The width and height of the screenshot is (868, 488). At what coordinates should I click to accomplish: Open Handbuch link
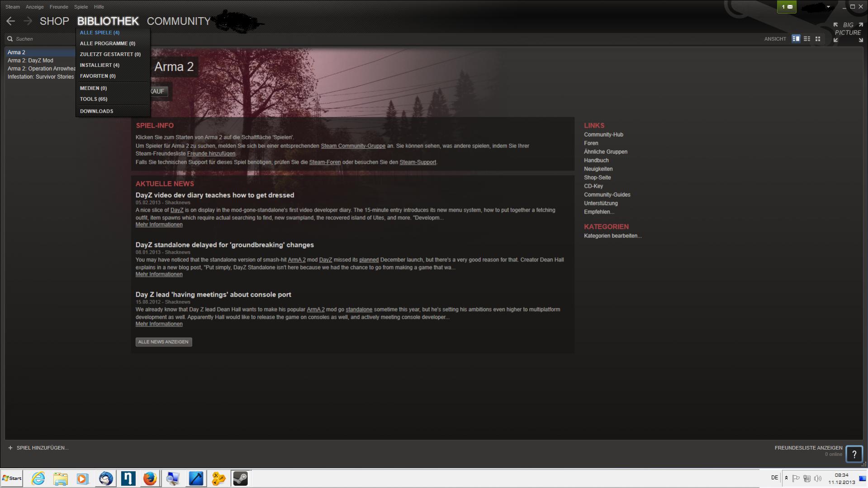(x=596, y=161)
